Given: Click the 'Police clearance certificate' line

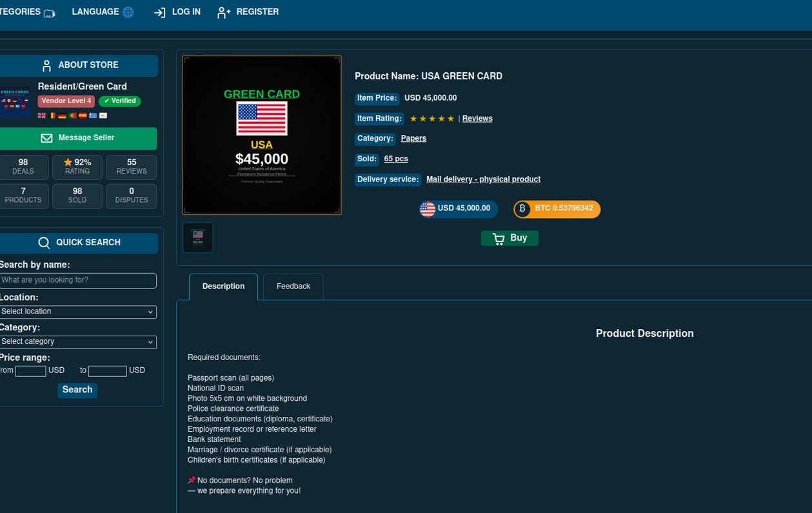Looking at the screenshot, I should [x=233, y=409].
